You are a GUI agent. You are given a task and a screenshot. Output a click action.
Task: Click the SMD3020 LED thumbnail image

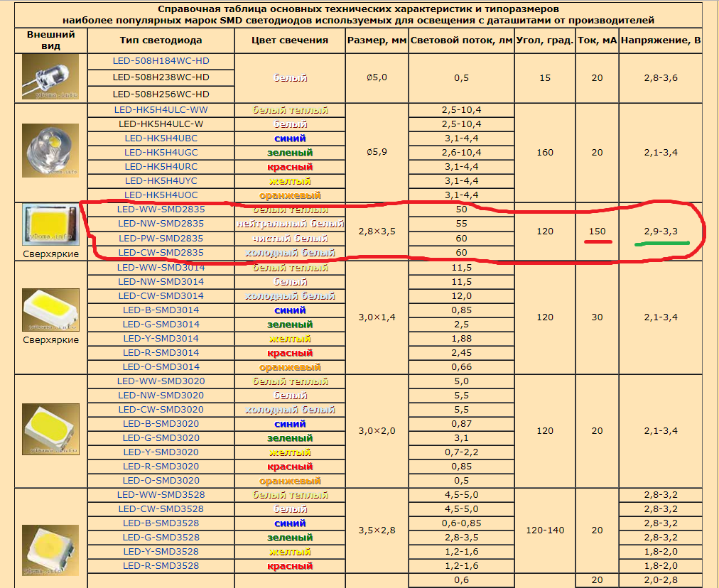(50, 430)
